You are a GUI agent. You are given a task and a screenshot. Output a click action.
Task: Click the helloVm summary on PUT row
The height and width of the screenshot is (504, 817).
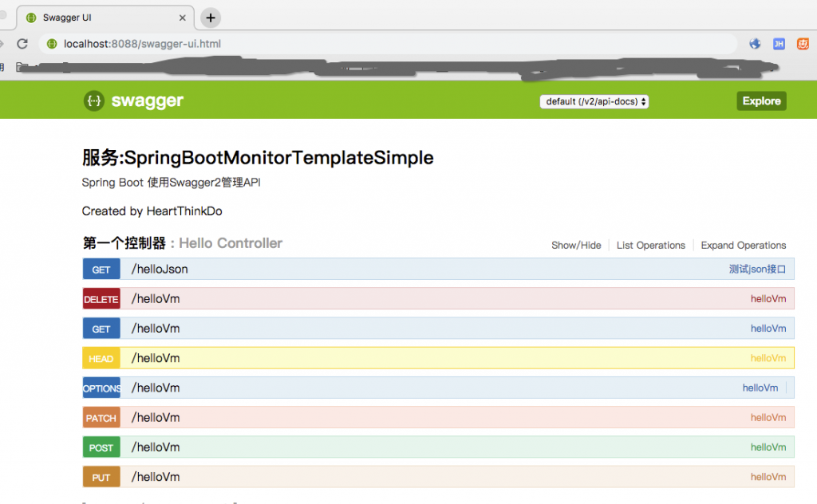[x=768, y=477]
